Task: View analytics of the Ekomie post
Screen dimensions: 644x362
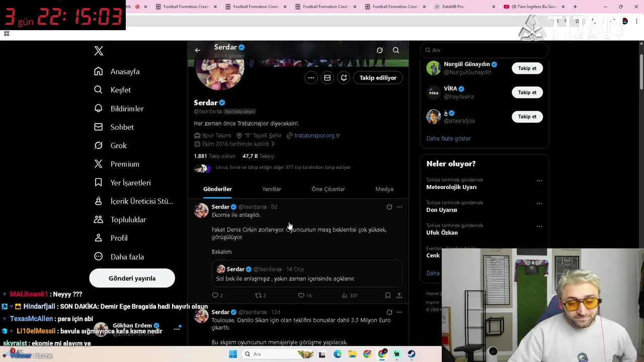Action: pyautogui.click(x=349, y=296)
